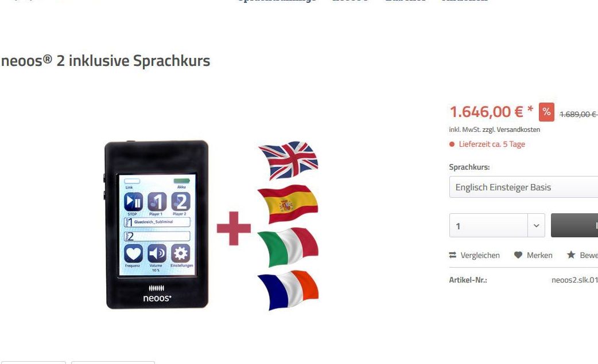Click the Player 1 icon on device screen
The height and width of the screenshot is (364, 598).
pyautogui.click(x=157, y=202)
